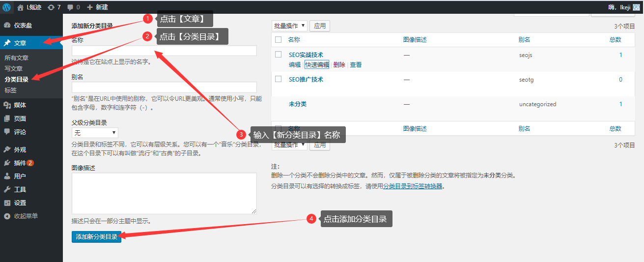Open 所有文章 in the sidebar submenu
Screen dimensions: 644x262
pyautogui.click(x=17, y=58)
